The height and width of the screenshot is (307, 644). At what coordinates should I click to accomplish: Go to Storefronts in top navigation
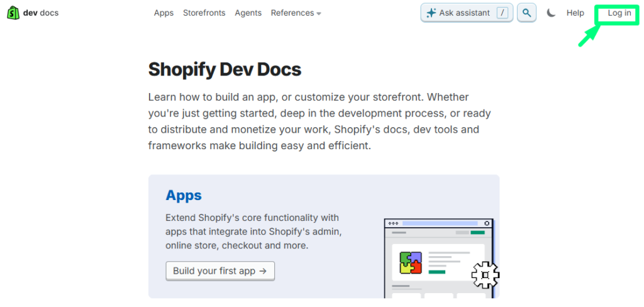(204, 13)
